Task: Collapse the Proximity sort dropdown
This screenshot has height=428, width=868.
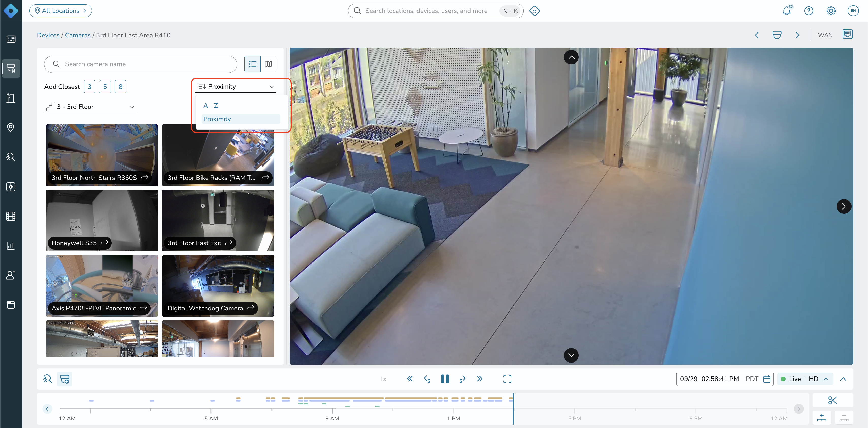Action: (x=236, y=87)
